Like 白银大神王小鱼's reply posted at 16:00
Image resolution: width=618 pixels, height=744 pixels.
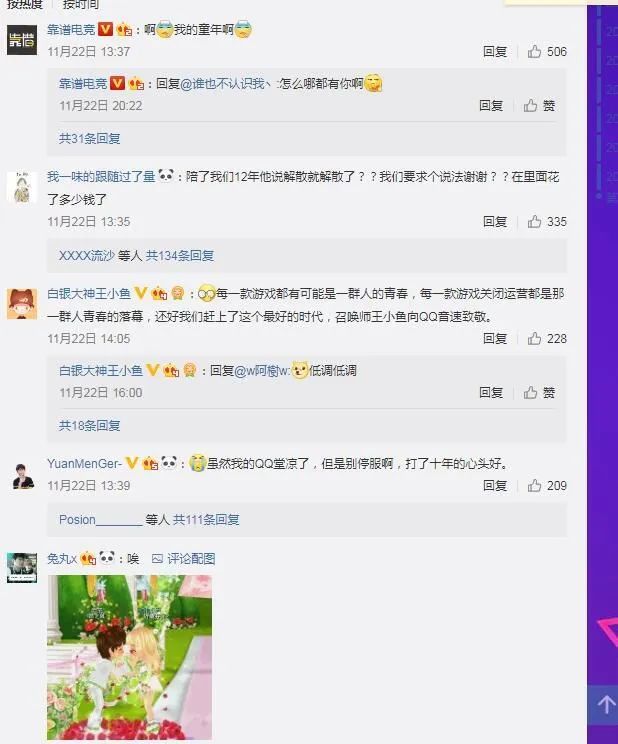tap(539, 392)
